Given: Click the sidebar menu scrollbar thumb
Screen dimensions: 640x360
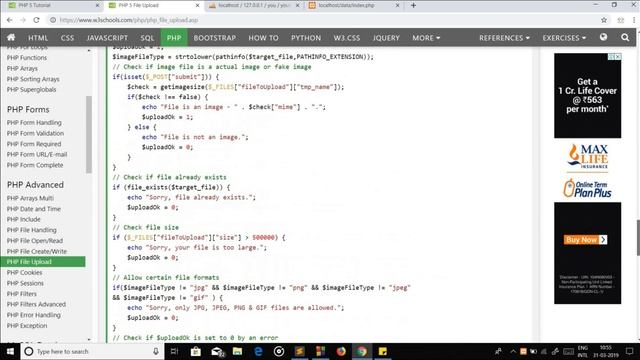Looking at the screenshot, I should pyautogui.click(x=89, y=135).
